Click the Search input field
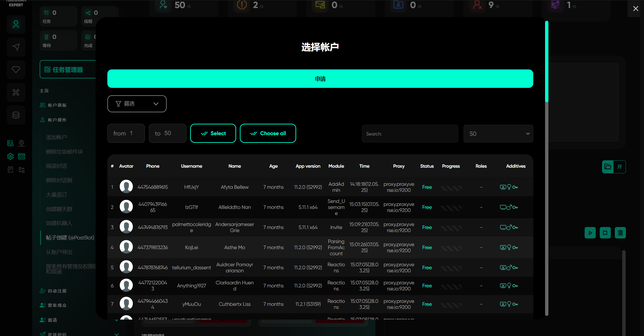Image resolution: width=644 pixels, height=336 pixels. point(410,134)
